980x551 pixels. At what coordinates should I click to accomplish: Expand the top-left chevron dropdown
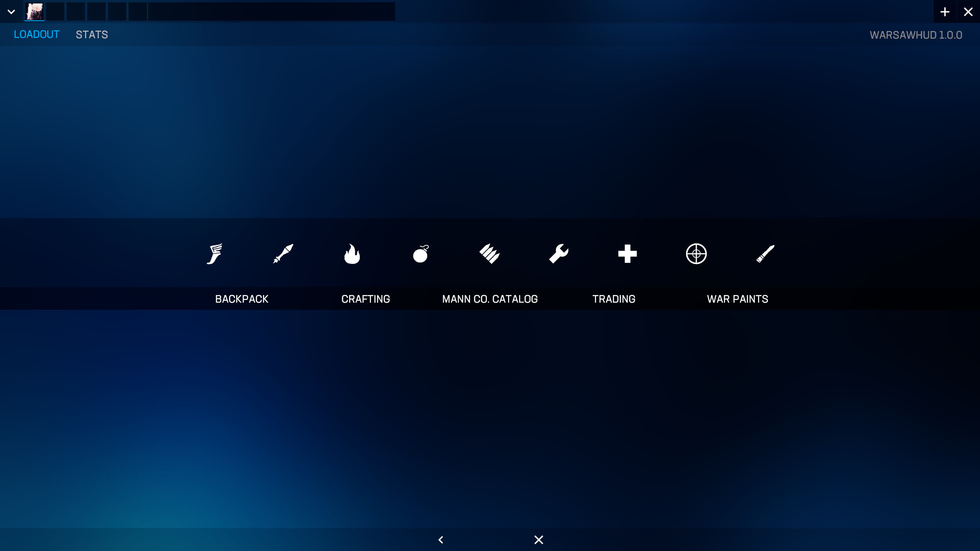pos(11,12)
